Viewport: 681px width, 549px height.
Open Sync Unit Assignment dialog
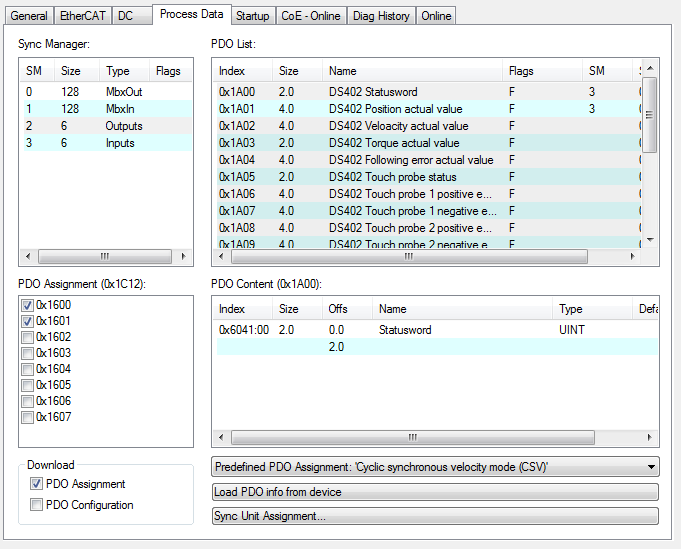tap(435, 516)
